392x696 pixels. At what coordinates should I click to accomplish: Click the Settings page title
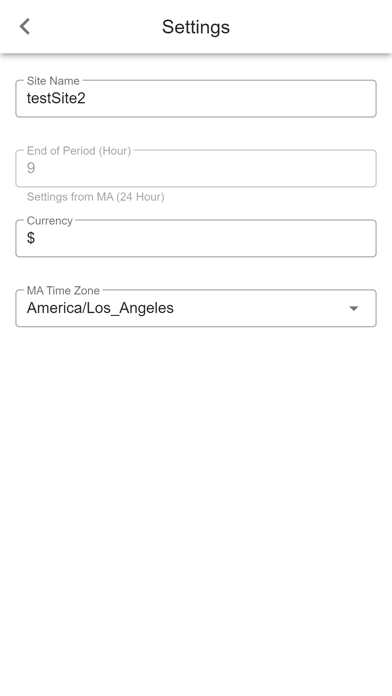(196, 27)
